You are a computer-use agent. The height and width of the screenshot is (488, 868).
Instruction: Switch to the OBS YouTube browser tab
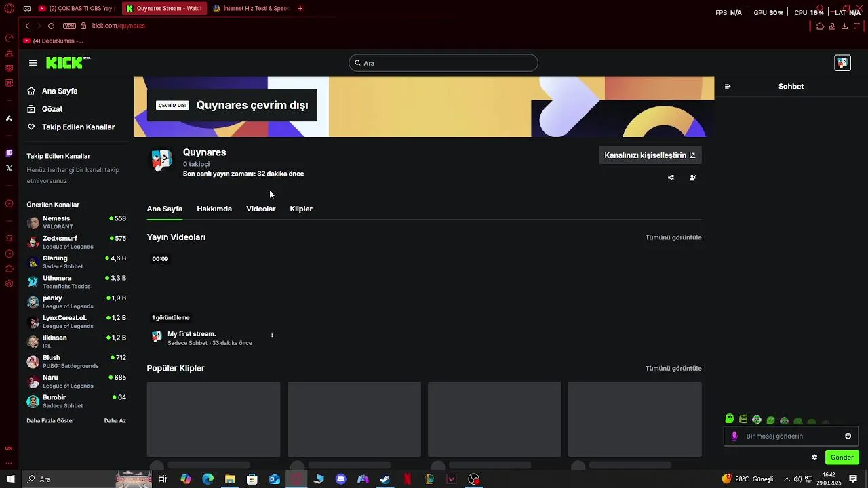pos(76,8)
